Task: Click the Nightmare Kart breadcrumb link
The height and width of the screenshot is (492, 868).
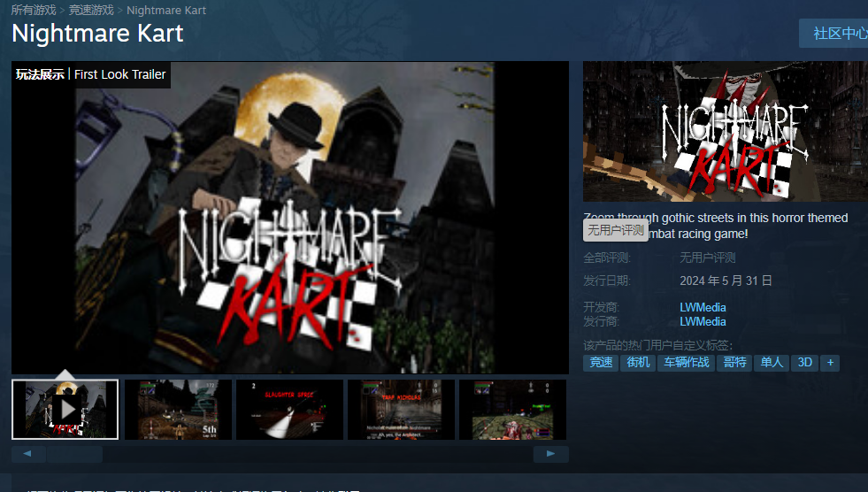Action: coord(166,10)
